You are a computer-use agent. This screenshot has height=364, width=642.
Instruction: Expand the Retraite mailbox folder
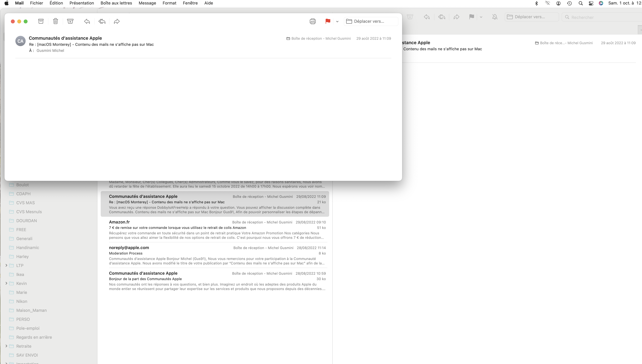pos(6,346)
